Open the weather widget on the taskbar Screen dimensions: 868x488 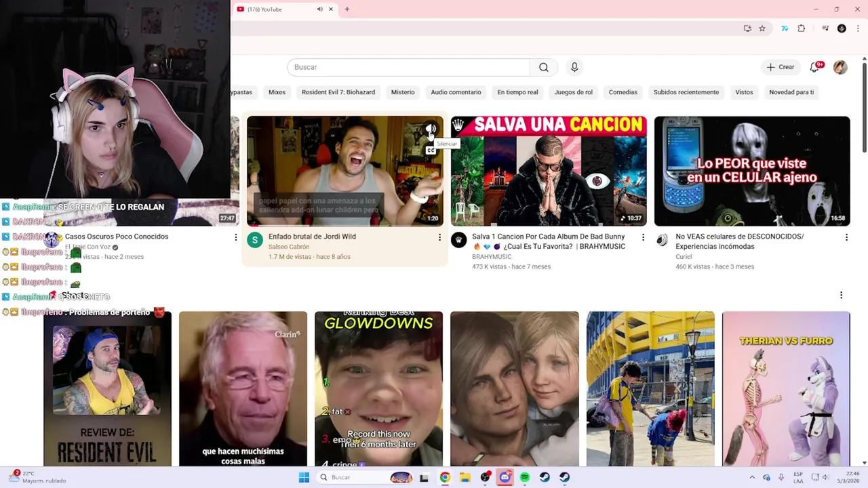37,476
